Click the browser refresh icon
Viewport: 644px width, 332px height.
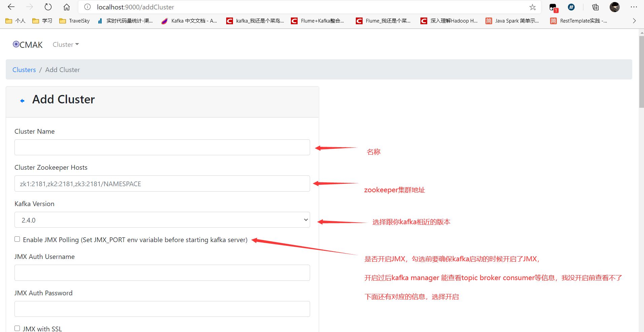(x=48, y=7)
